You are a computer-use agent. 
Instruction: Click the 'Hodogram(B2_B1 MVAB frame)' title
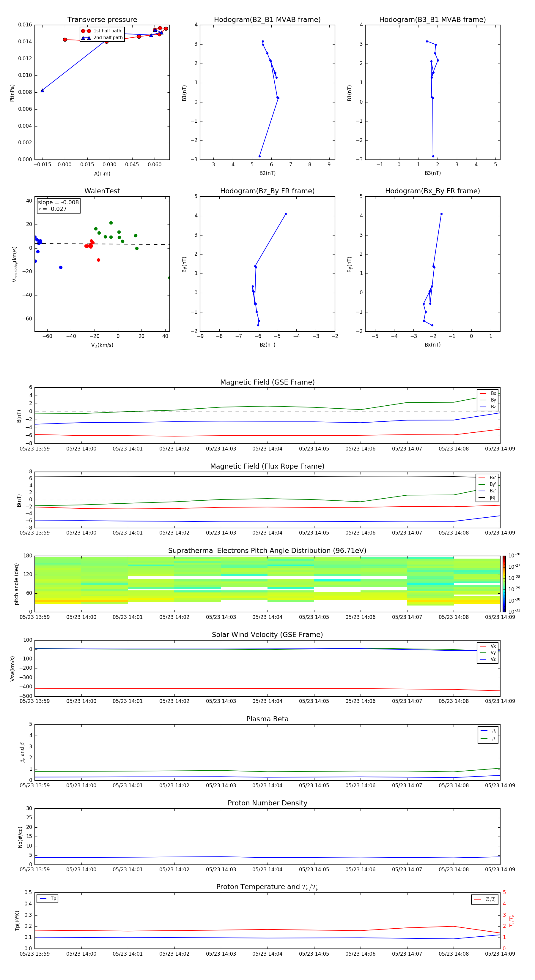[267, 20]
